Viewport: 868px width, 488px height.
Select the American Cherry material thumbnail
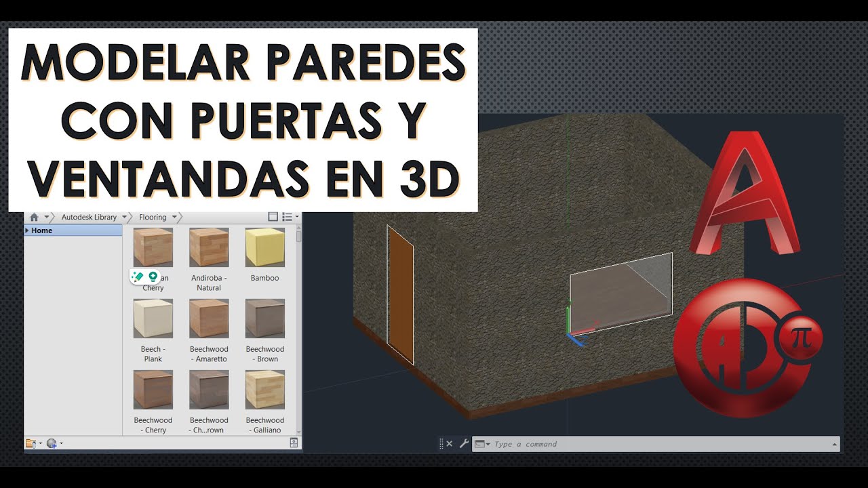click(x=153, y=247)
